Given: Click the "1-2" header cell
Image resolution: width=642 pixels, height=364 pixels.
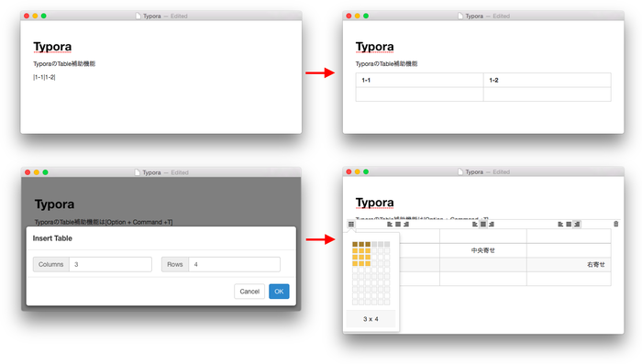Looking at the screenshot, I should point(548,81).
